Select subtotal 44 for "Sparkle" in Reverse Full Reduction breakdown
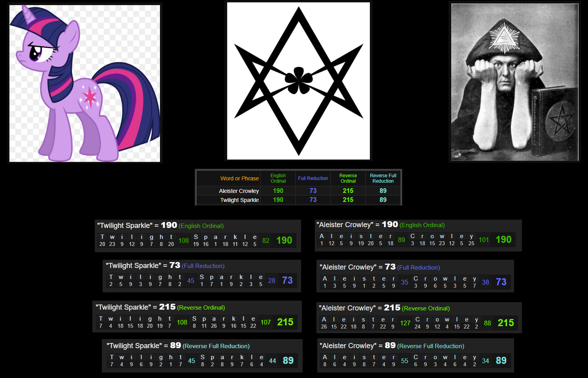Viewport: 588px width, 378px height. tap(272, 361)
